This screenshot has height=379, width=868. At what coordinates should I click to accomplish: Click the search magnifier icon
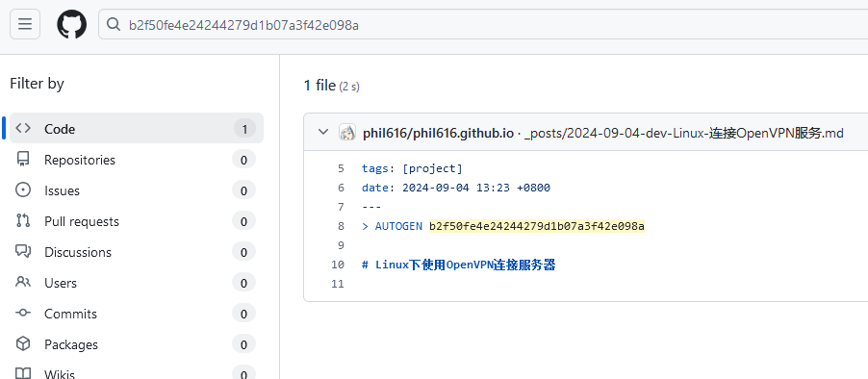[114, 24]
